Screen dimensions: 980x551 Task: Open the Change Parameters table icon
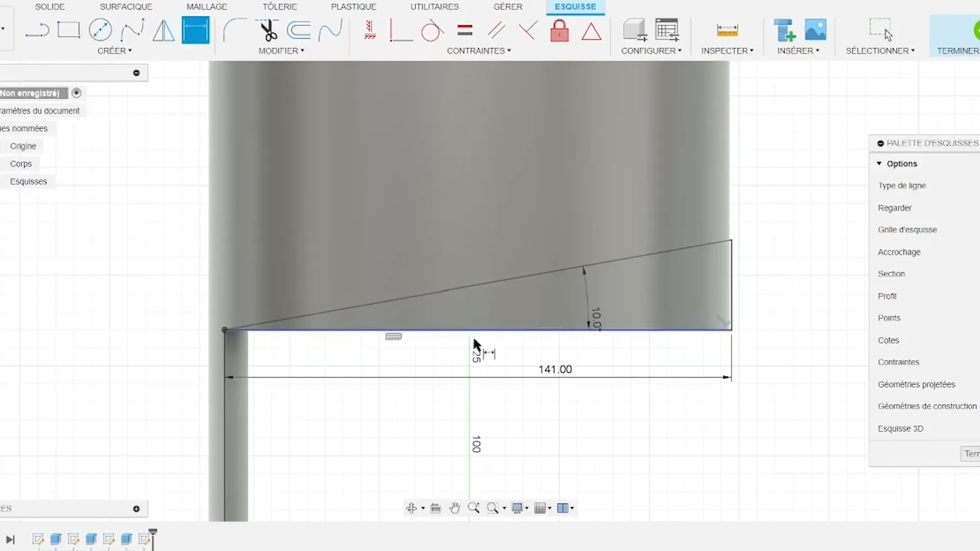tap(667, 30)
